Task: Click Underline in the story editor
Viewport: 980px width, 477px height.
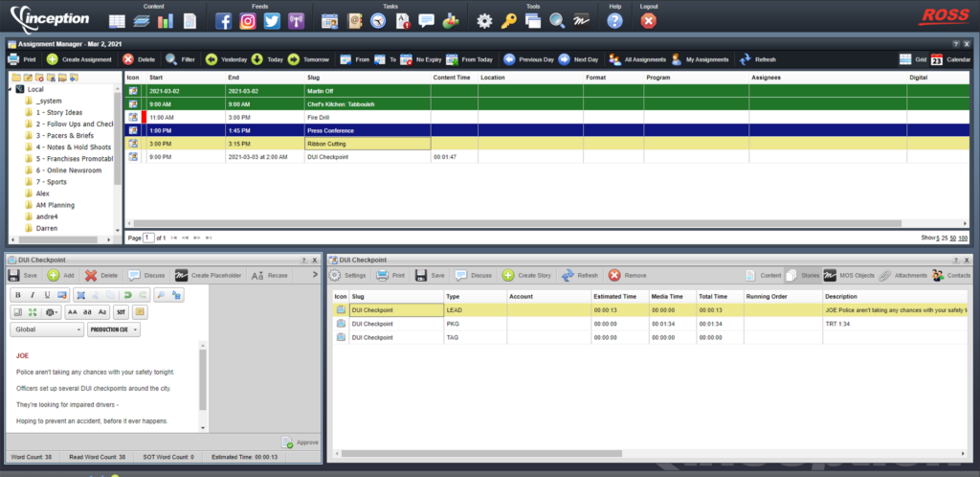Action: pos(47,294)
